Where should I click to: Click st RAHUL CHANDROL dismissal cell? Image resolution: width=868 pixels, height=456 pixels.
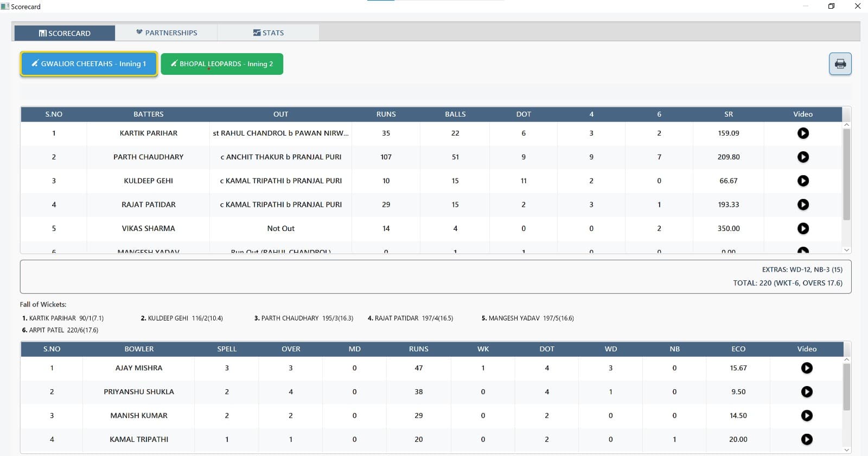click(x=280, y=133)
